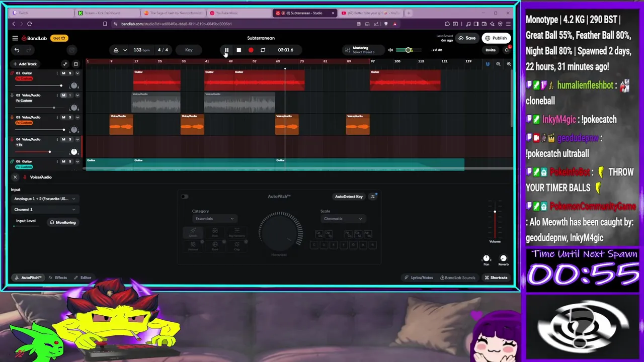Open the Channel 1 dropdown
Image resolution: width=644 pixels, height=362 pixels.
[45, 209]
